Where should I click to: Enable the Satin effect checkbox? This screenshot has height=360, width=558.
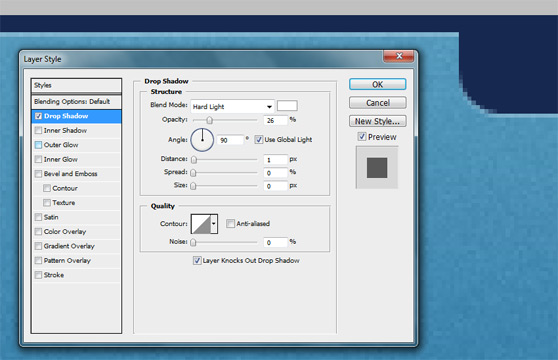tap(38, 217)
